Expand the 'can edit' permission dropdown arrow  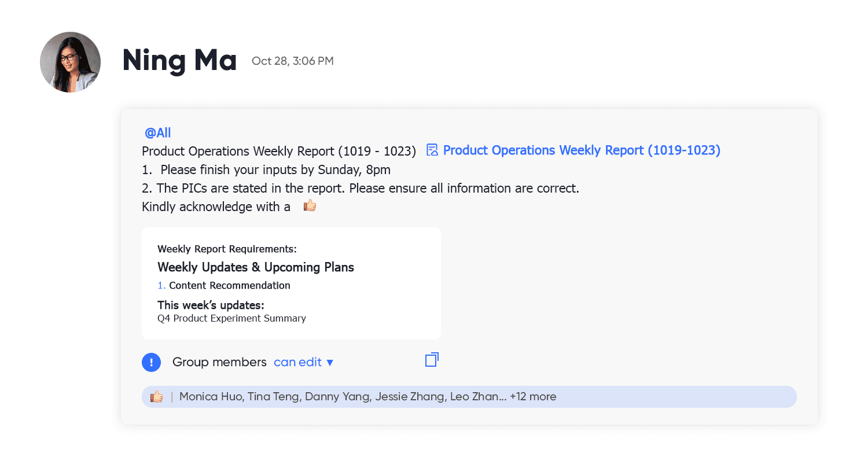point(330,363)
